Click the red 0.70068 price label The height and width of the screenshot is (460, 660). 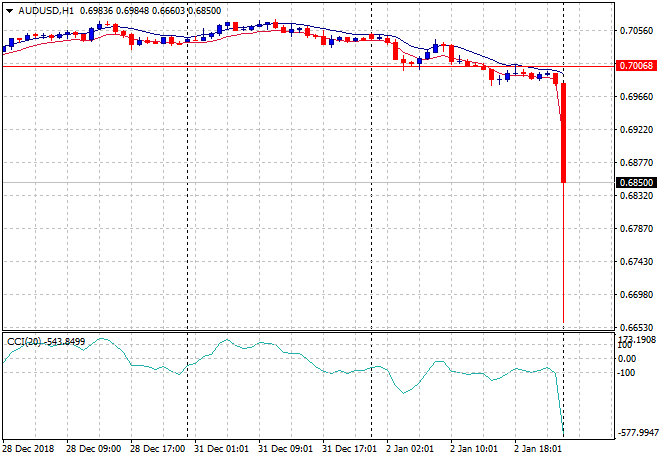pos(637,66)
